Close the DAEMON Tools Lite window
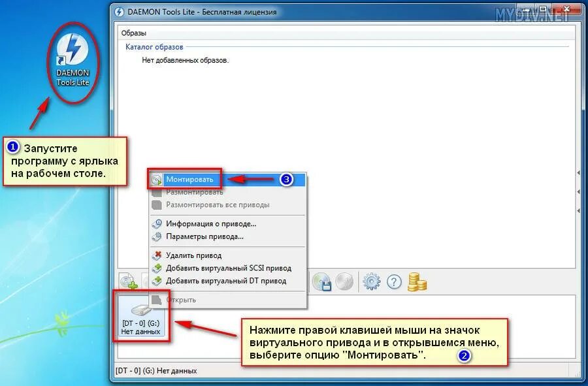Image resolution: width=588 pixels, height=386 pixels. pos(567,9)
